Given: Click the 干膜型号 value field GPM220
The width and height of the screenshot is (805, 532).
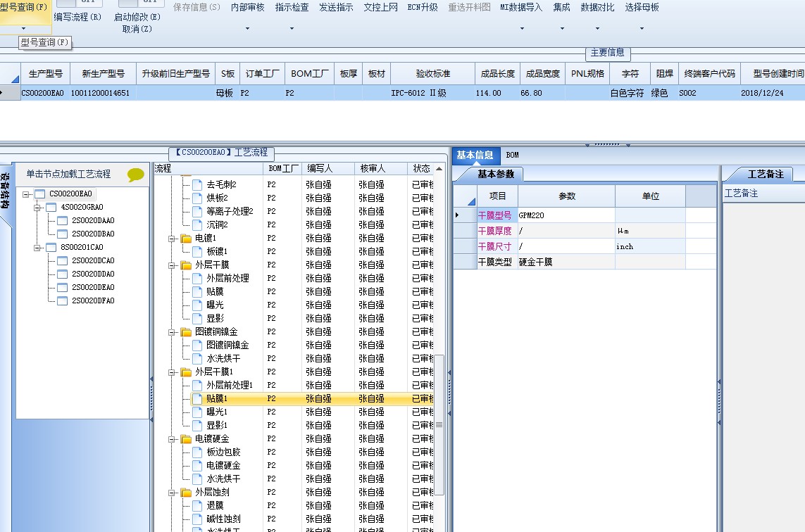Looking at the screenshot, I should 566,215.
